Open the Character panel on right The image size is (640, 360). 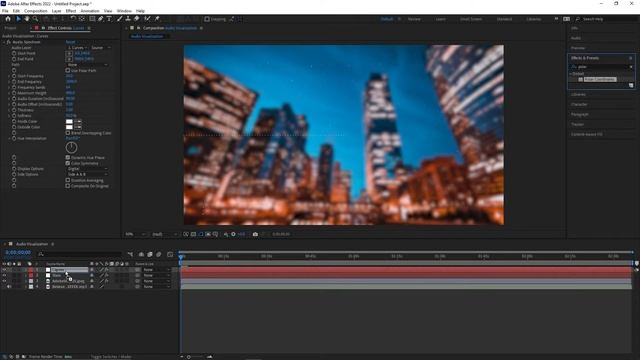[579, 104]
